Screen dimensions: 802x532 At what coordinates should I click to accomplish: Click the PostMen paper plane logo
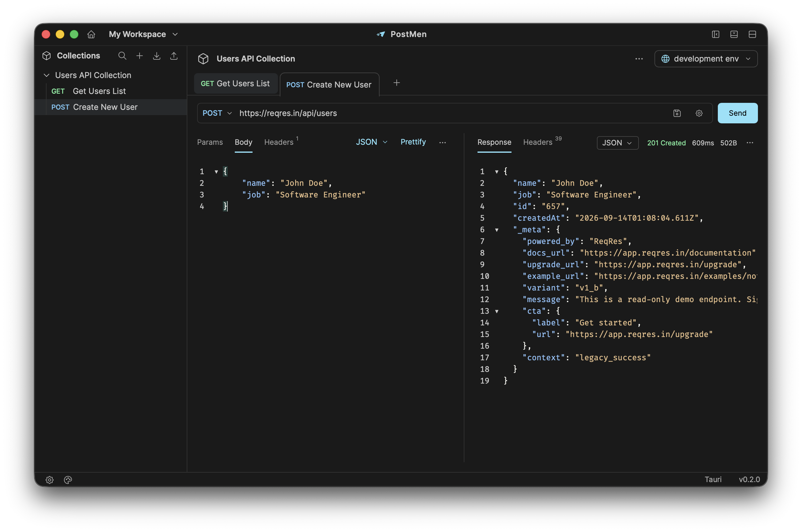point(381,34)
